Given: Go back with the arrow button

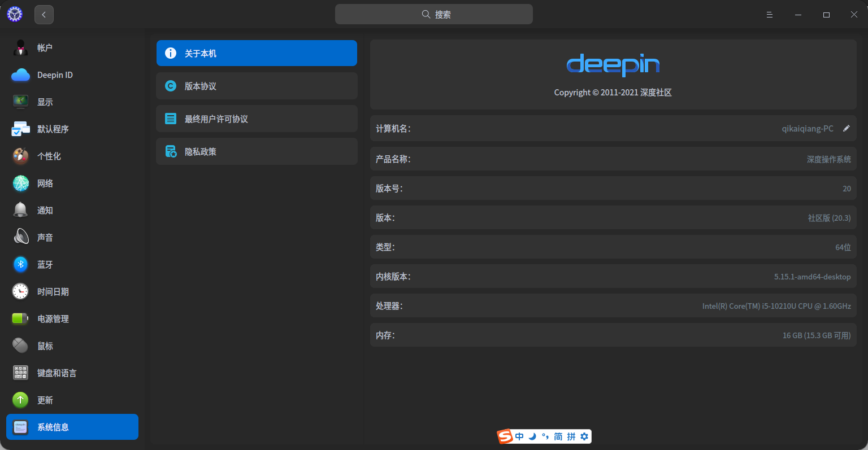Looking at the screenshot, I should (x=44, y=15).
